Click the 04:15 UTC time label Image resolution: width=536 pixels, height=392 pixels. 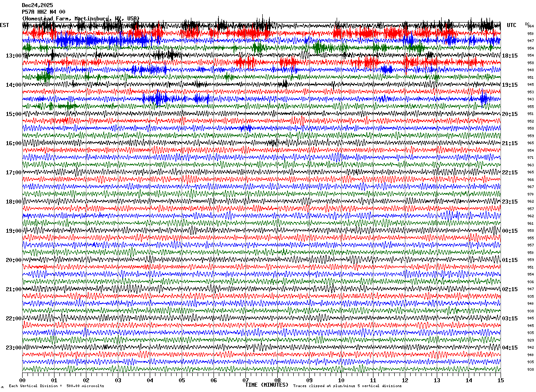[x=509, y=347]
